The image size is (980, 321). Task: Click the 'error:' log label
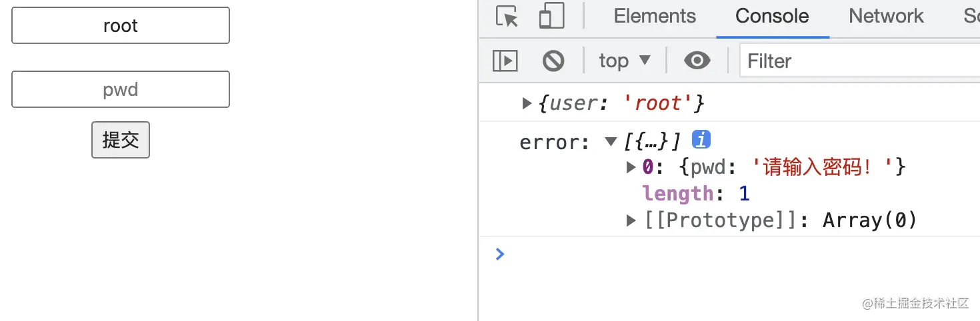pyautogui.click(x=555, y=143)
